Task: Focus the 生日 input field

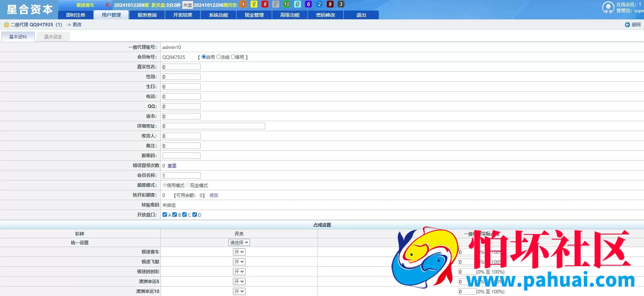Action: [x=182, y=87]
